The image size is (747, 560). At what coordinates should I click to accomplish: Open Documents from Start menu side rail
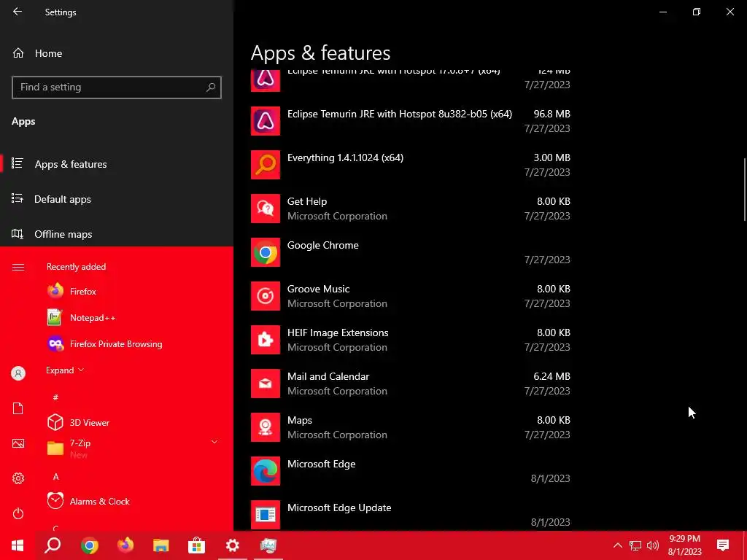18,408
